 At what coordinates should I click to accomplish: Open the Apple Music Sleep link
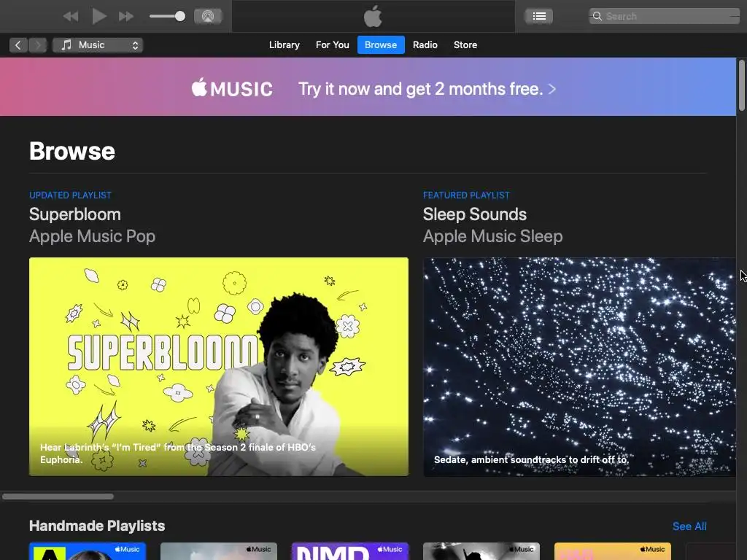[x=492, y=236]
